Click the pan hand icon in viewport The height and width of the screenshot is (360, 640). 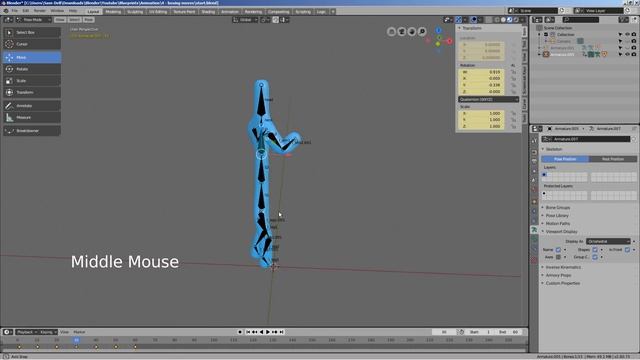coord(412,31)
